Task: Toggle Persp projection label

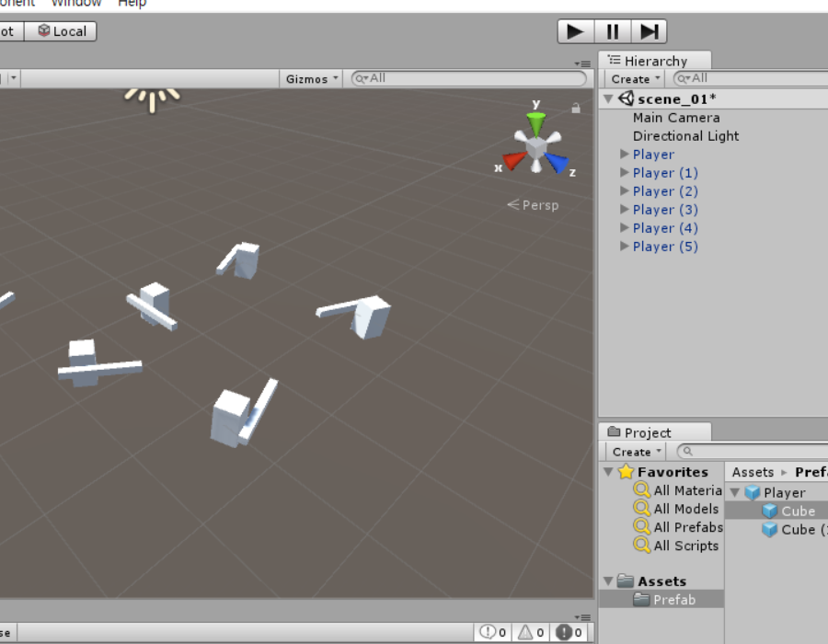Action: (533, 205)
